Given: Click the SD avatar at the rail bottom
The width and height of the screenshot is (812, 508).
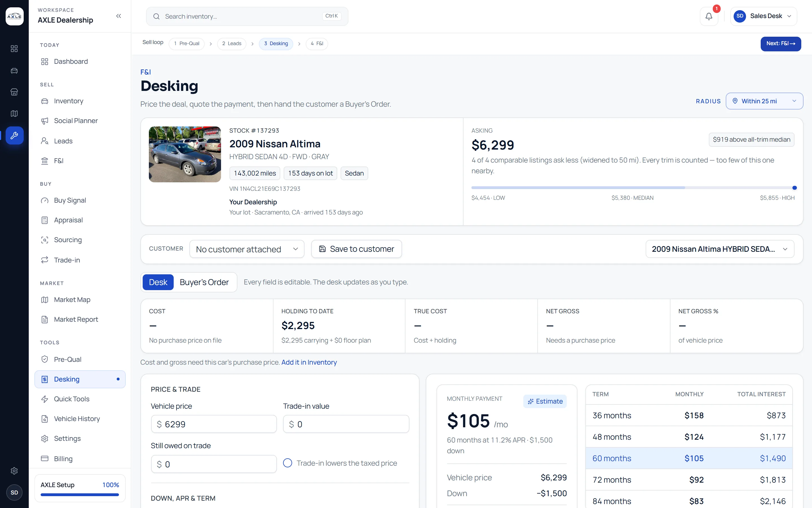Looking at the screenshot, I should pos(14,492).
